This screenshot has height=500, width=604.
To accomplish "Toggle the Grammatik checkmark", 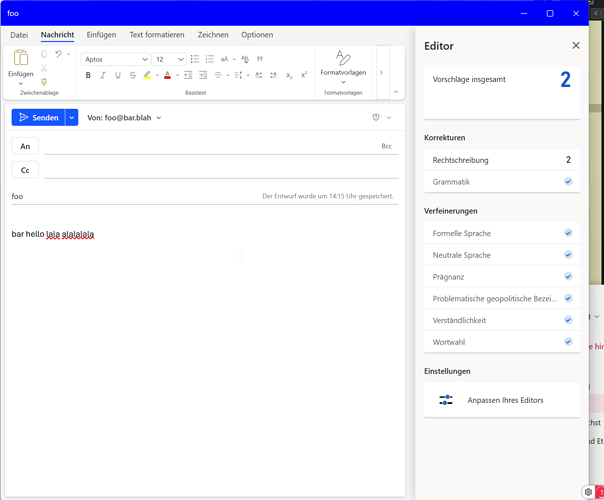I will tap(568, 181).
